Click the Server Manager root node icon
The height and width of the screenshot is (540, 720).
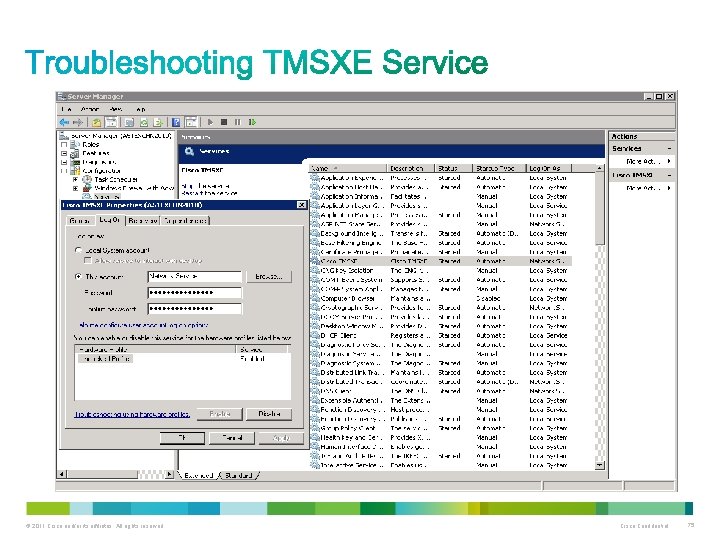(x=64, y=136)
